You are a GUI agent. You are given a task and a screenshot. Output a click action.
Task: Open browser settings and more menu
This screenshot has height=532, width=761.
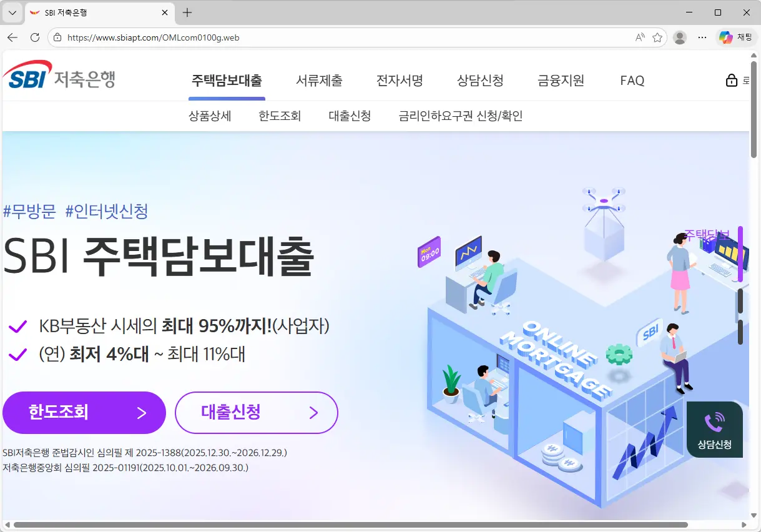point(702,37)
